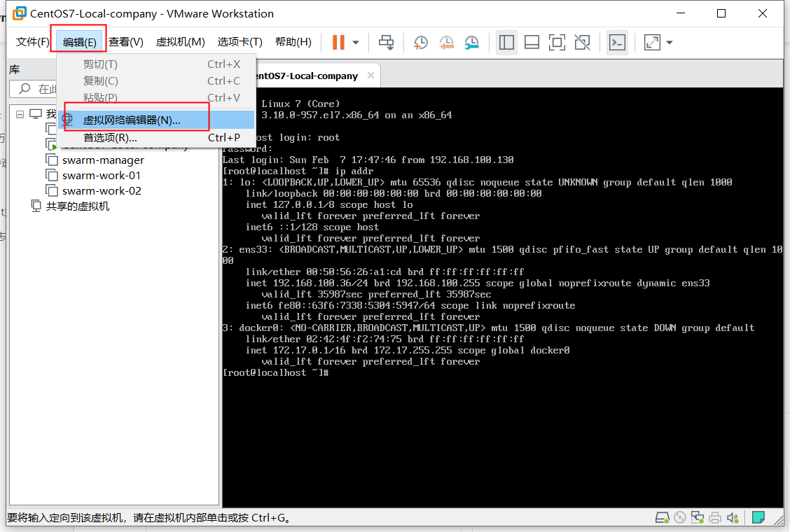Choose Preferences from the Edit menu
The image size is (790, 532).
pyautogui.click(x=110, y=138)
